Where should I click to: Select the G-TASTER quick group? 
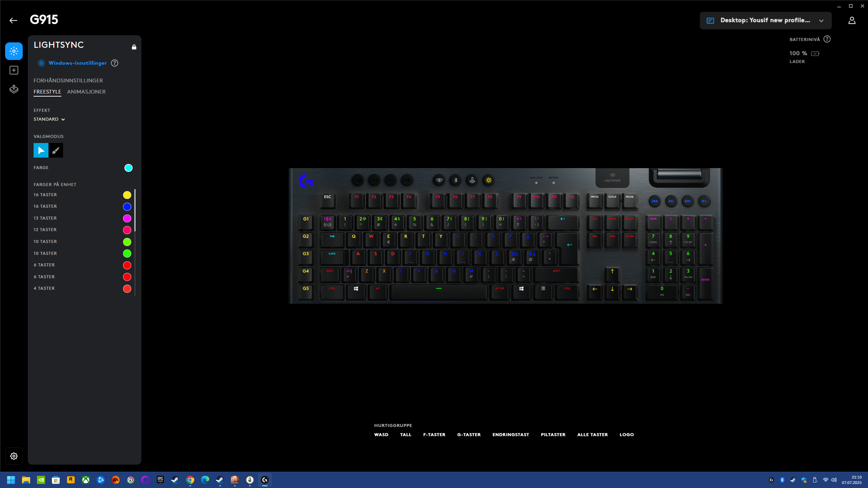469,434
